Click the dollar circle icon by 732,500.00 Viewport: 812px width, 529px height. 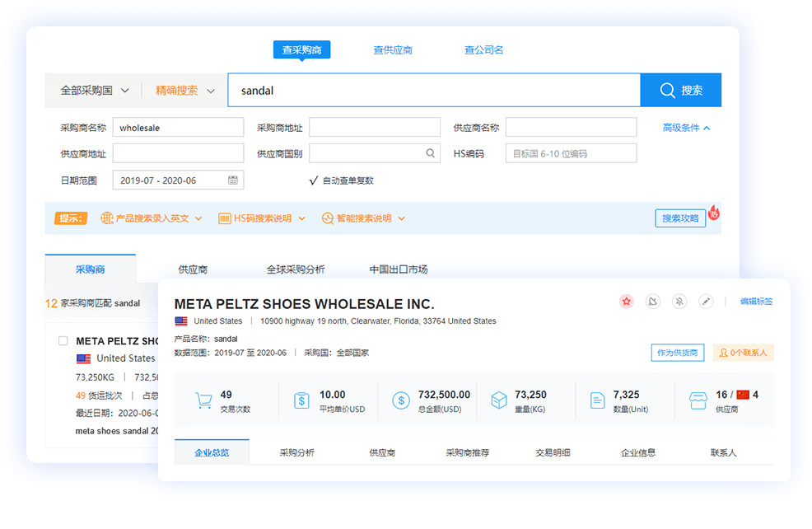401,400
